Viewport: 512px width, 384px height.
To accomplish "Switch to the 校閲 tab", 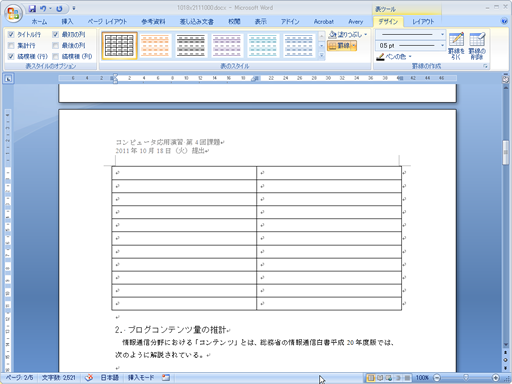I will click(234, 22).
